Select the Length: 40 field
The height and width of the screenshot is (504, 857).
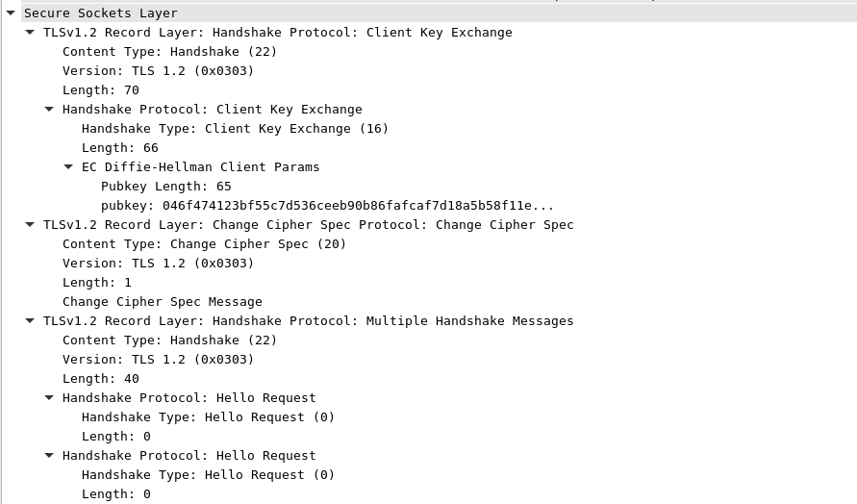pyautogui.click(x=101, y=379)
